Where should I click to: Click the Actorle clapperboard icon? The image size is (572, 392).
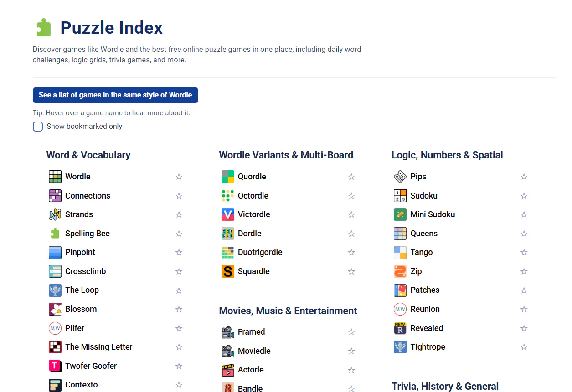click(228, 370)
